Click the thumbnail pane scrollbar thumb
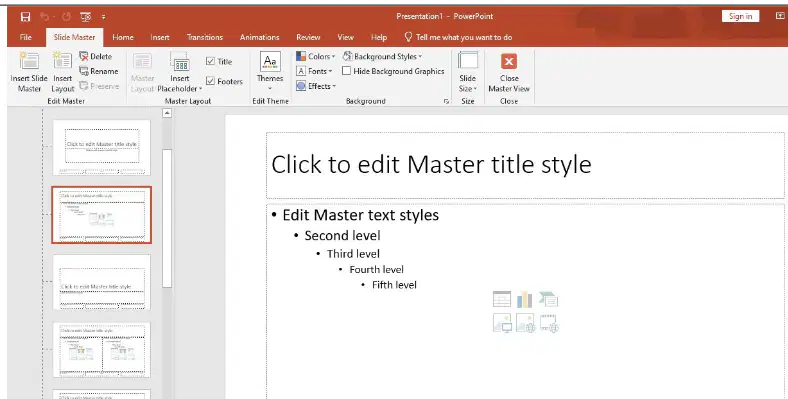The height and width of the screenshot is (399, 788). click(167, 218)
